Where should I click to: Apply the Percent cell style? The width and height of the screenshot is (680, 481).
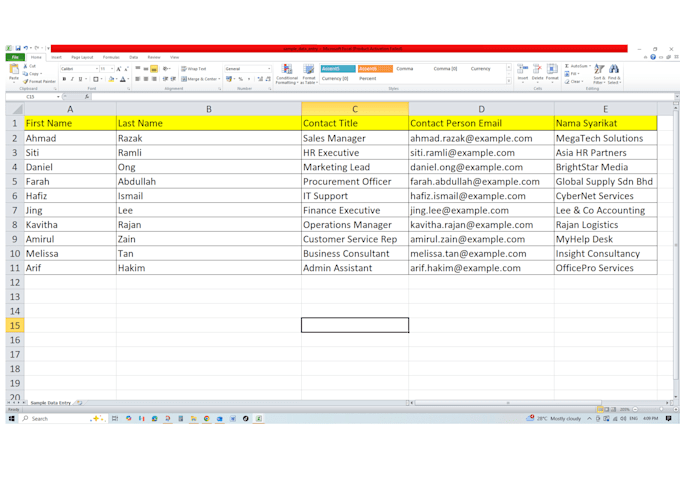368,79
